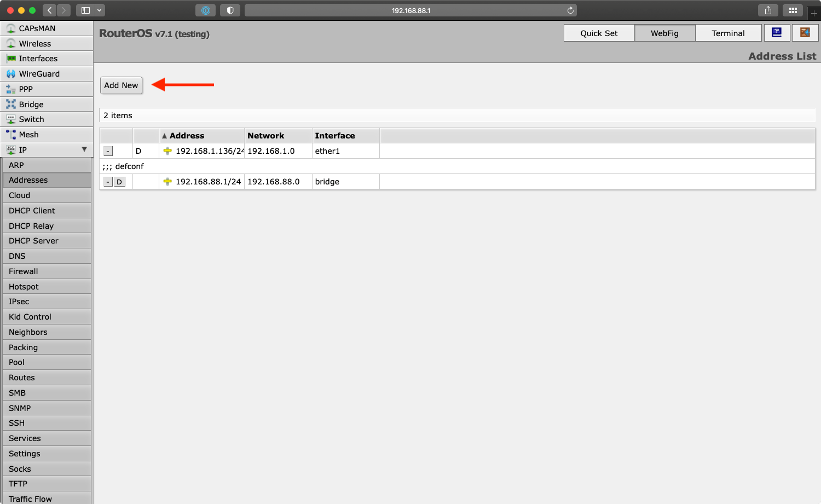
Task: Open Safari share menu
Action: click(768, 10)
